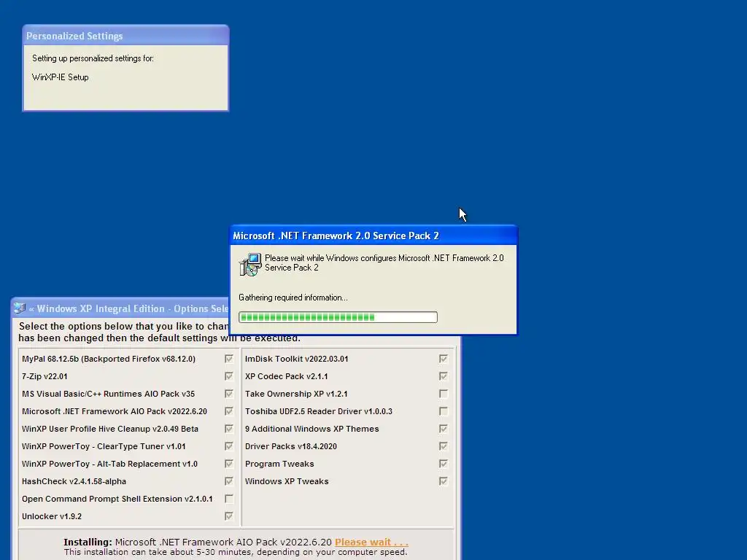Toggle the Unlocker v1.9.2 checkbox
The height and width of the screenshot is (560, 747).
(229, 516)
